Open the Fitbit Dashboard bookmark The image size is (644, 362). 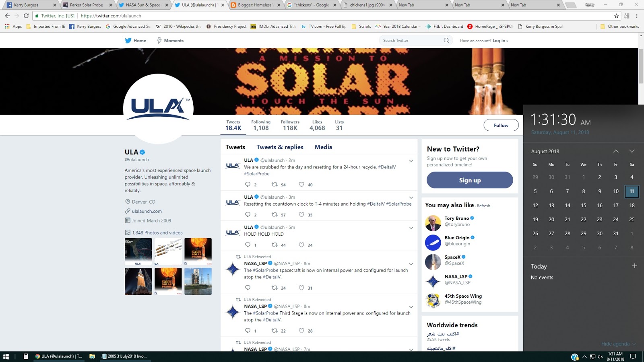[444, 27]
